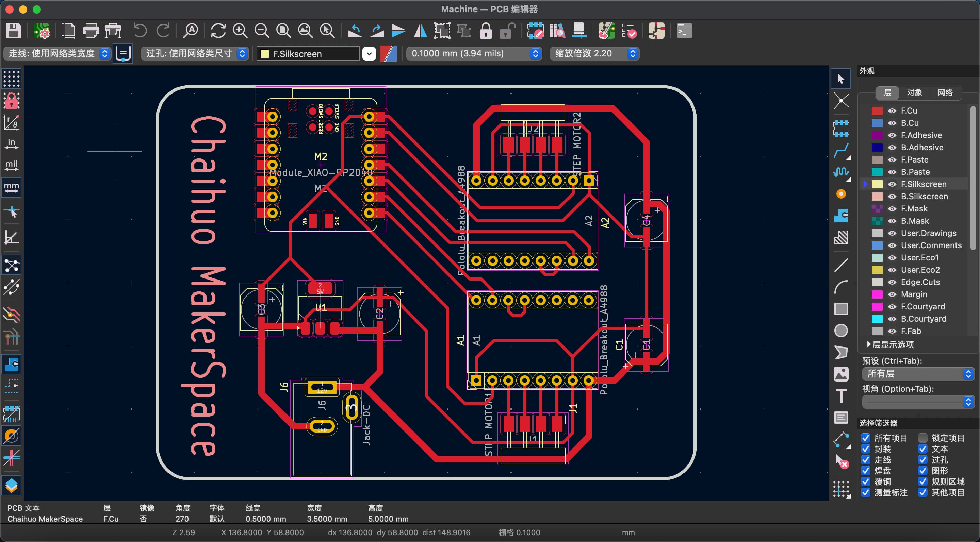
Task: Open the 所有层 presets dropdown
Action: pos(918,374)
